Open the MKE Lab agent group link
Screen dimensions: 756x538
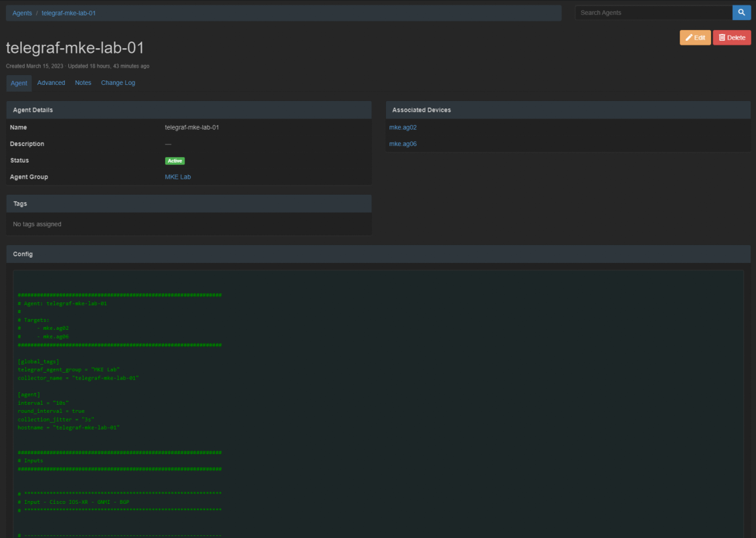(x=177, y=177)
